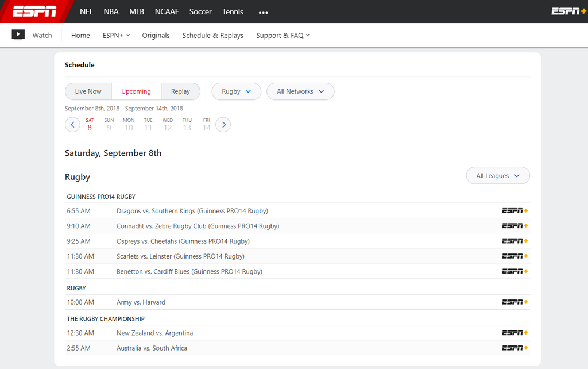Go to Home in Watch navigation
588x369 pixels.
[x=80, y=35]
